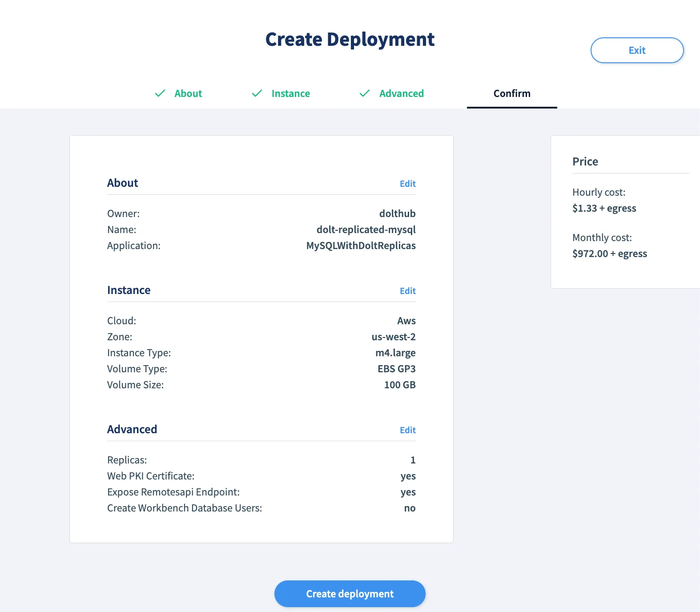Edit the Advanced section options

click(407, 430)
